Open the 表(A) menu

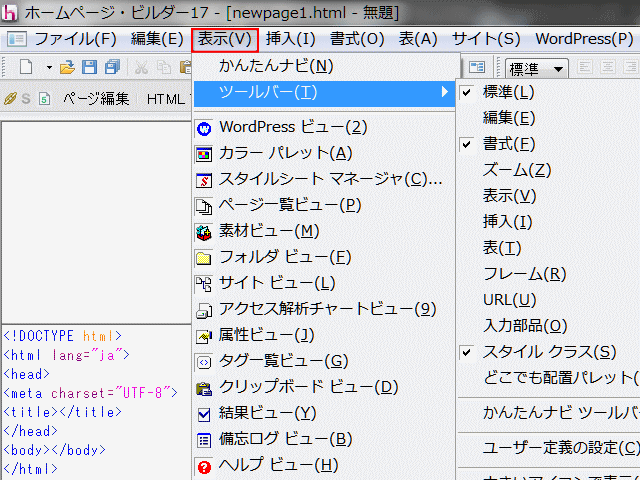[418, 39]
